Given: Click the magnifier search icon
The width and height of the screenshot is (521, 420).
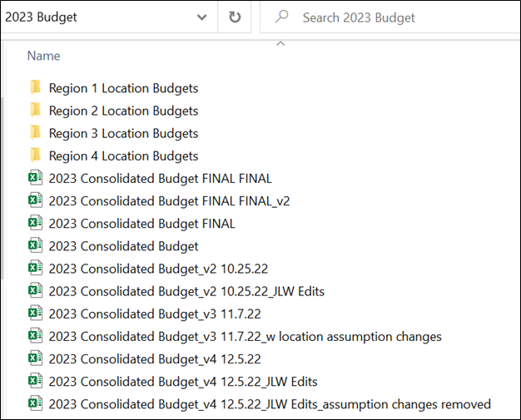Looking at the screenshot, I should point(282,17).
